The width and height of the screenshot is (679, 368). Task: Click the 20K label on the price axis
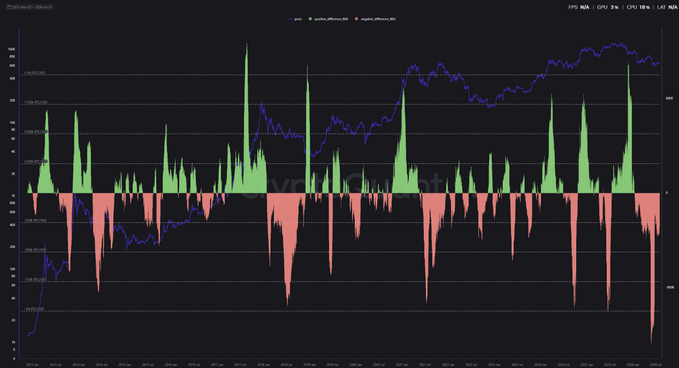coord(13,100)
